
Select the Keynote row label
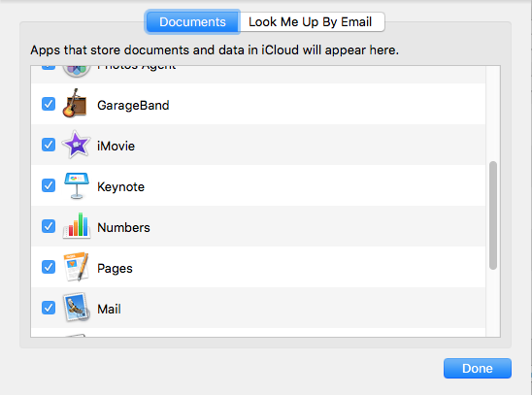pos(120,186)
